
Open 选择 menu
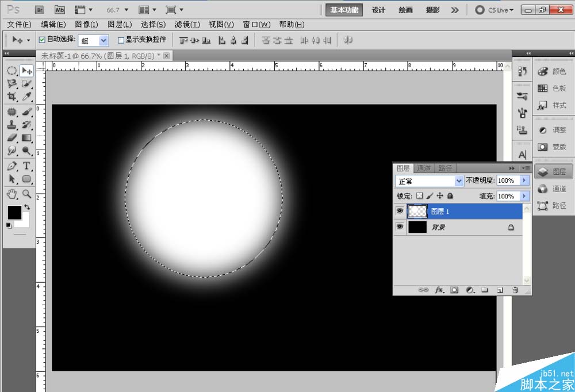click(153, 25)
